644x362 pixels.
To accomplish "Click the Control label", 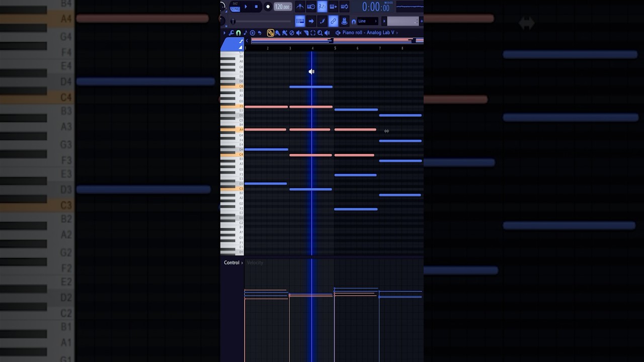I will (x=231, y=262).
